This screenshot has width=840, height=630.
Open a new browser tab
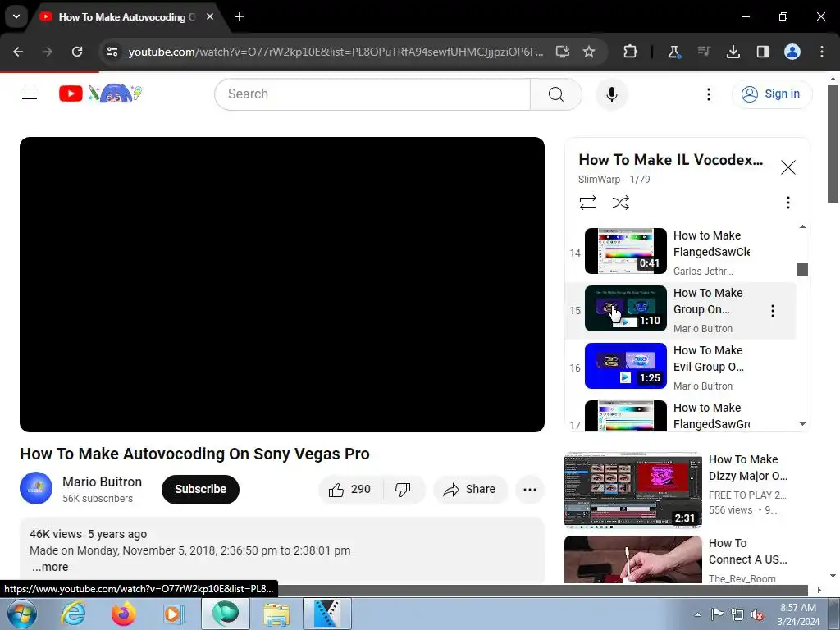pos(240,16)
